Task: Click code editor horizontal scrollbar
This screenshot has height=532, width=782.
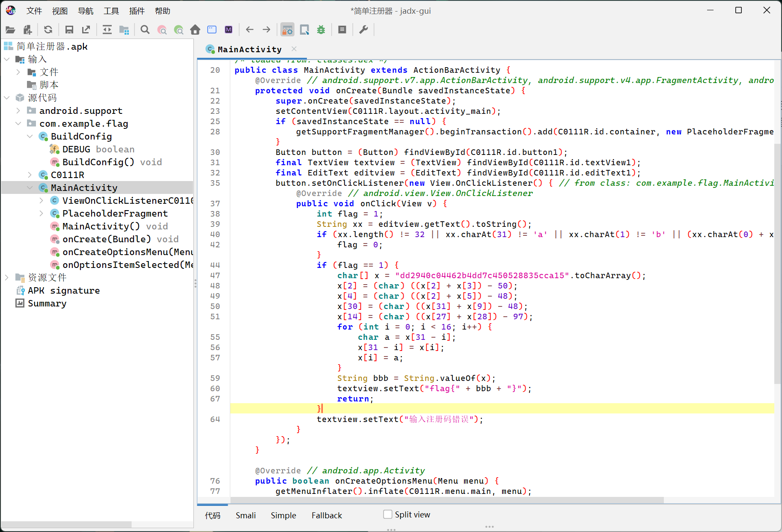Action: click(447, 500)
